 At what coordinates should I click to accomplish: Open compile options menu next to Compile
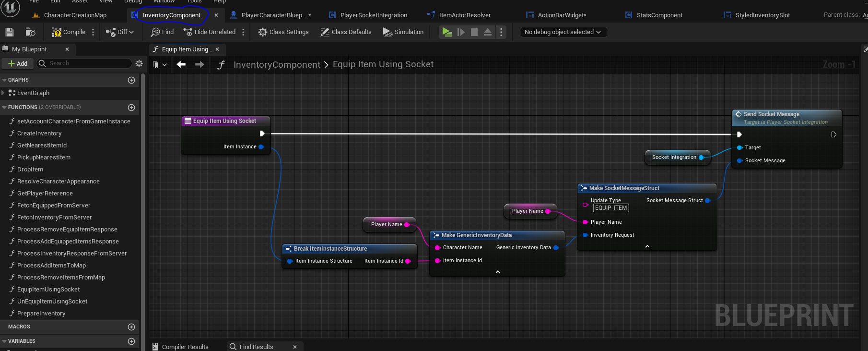click(x=93, y=32)
